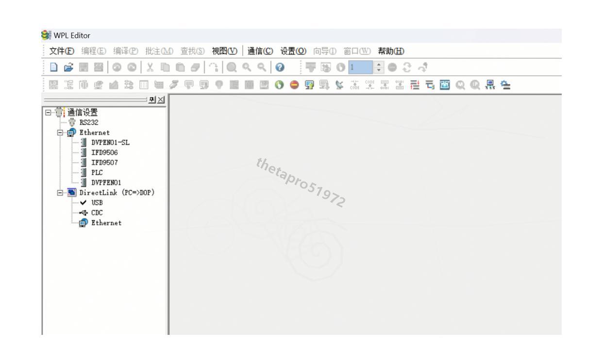Click the number field showing 1
Image resolution: width=603 pixels, height=364 pixels.
[361, 66]
